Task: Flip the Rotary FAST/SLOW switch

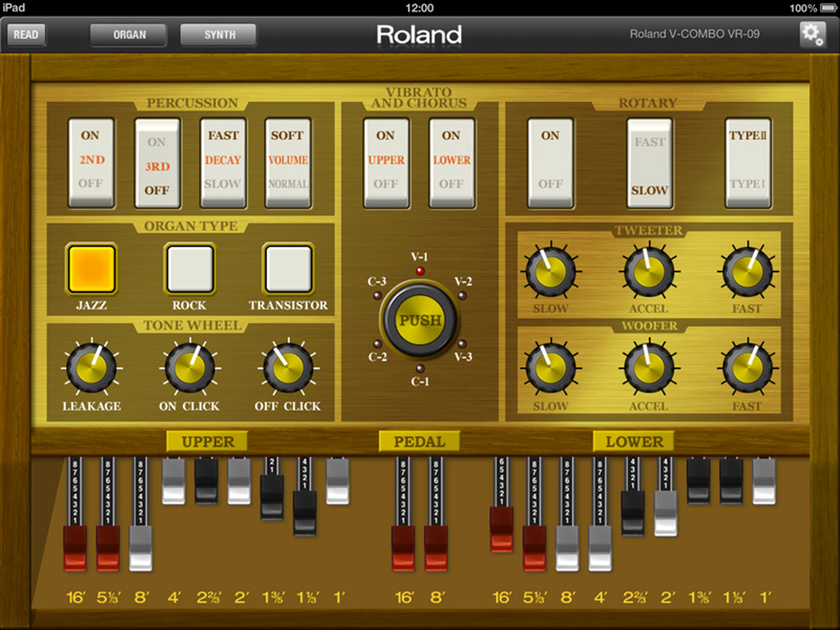Action: (x=650, y=163)
